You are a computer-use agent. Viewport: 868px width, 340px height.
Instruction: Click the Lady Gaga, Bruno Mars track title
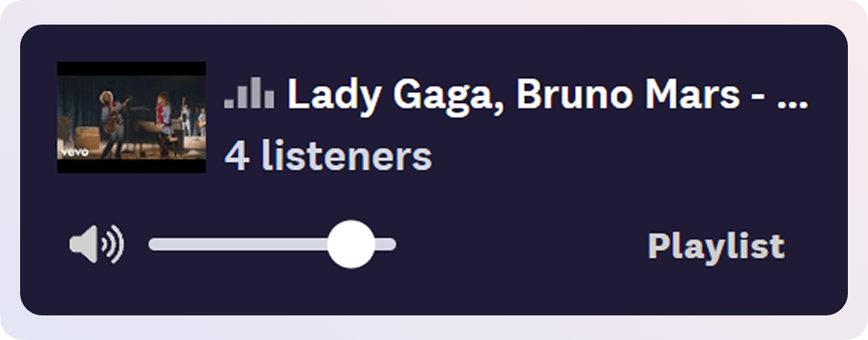tap(547, 95)
